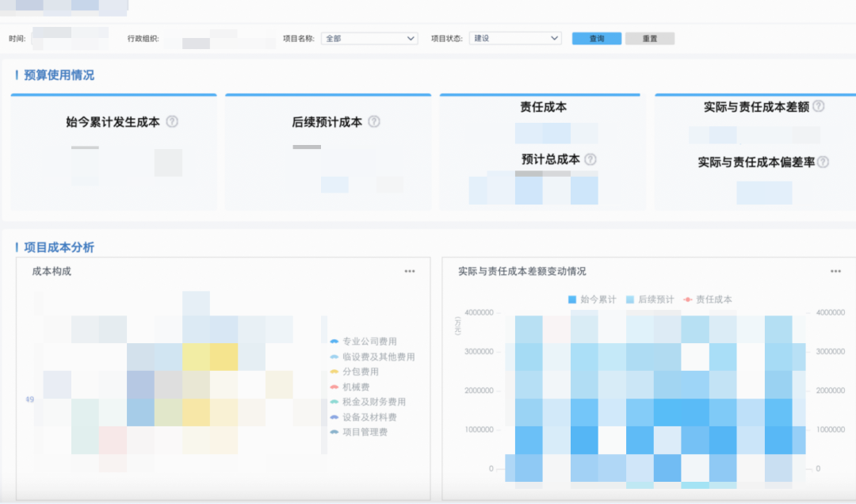Screen dimensions: 856x504
Task: Toggle 始今累计 series in chart legend
Action: (x=592, y=300)
